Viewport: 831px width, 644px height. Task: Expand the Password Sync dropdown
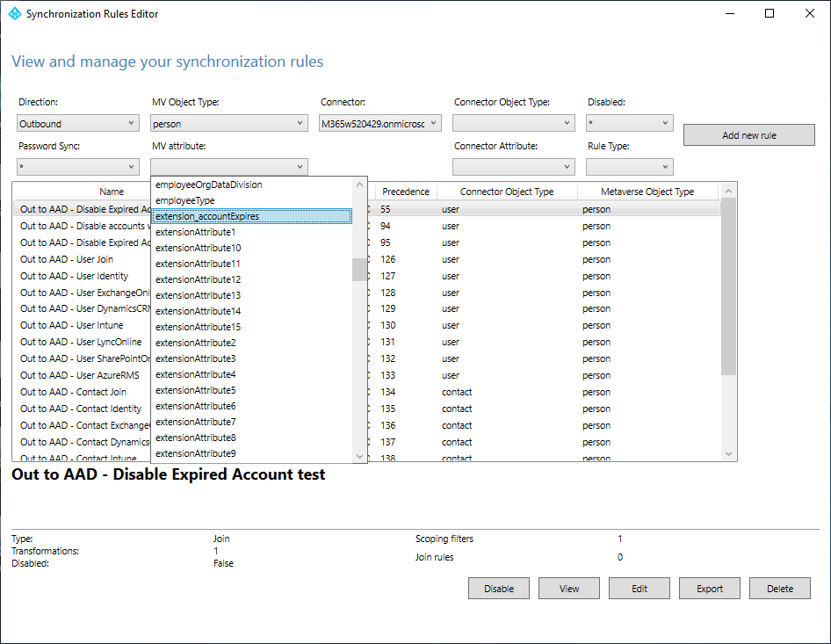coord(78,166)
